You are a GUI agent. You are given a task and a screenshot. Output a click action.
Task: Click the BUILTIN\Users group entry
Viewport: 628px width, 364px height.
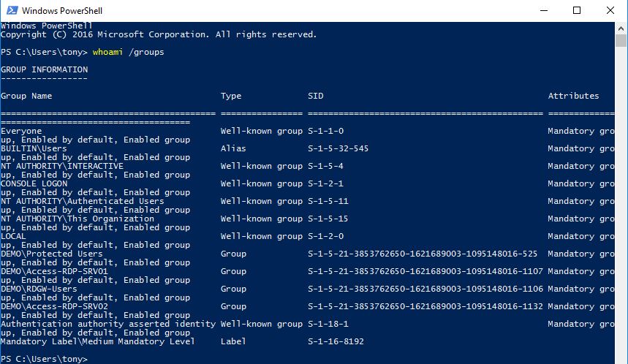click(34, 148)
